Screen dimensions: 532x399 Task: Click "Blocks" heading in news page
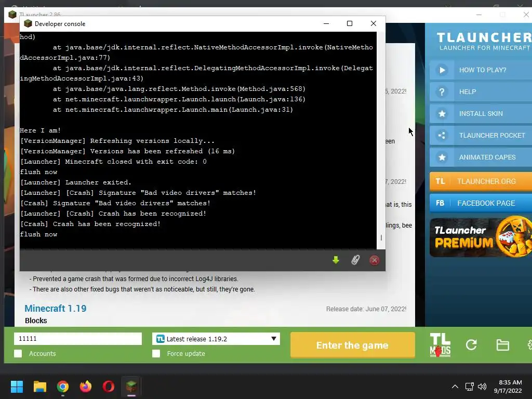(x=36, y=321)
